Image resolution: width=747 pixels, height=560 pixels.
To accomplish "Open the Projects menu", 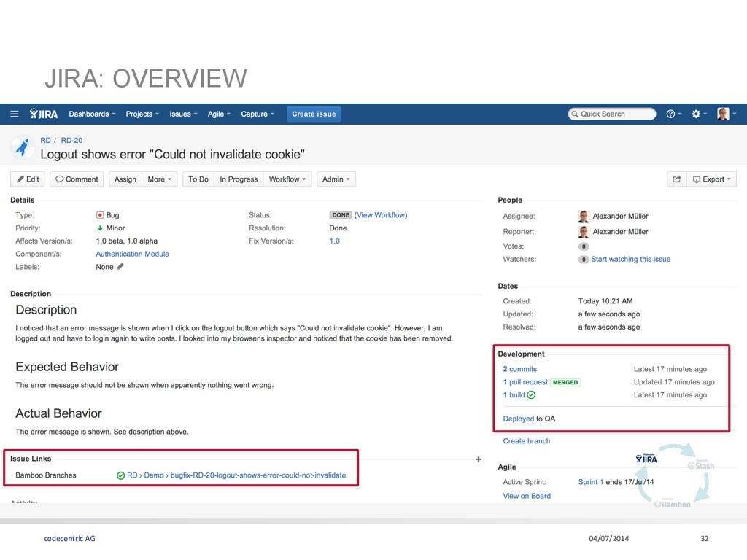I will coord(142,114).
